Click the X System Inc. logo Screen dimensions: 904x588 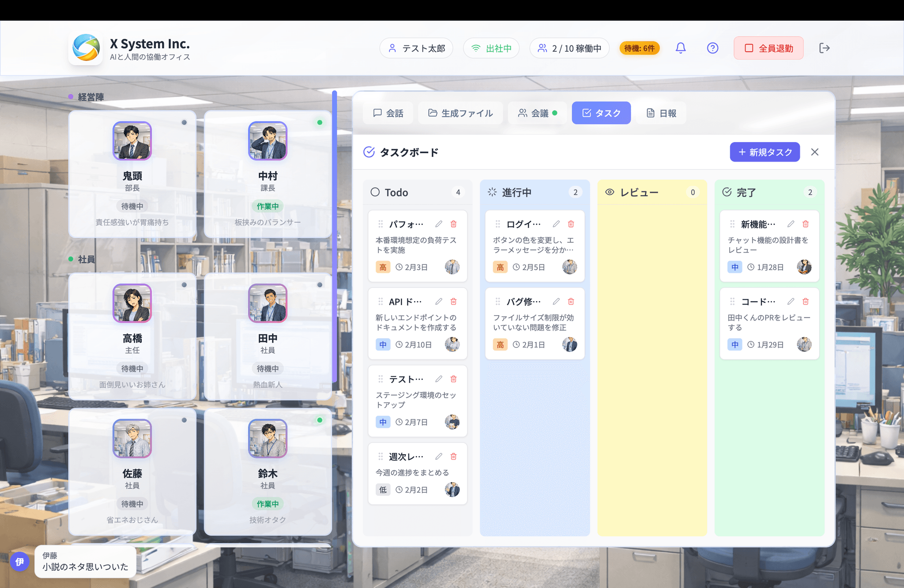tap(86, 48)
